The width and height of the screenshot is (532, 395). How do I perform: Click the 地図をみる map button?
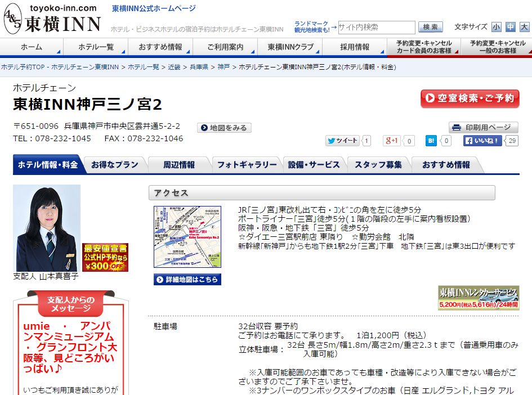pos(224,128)
